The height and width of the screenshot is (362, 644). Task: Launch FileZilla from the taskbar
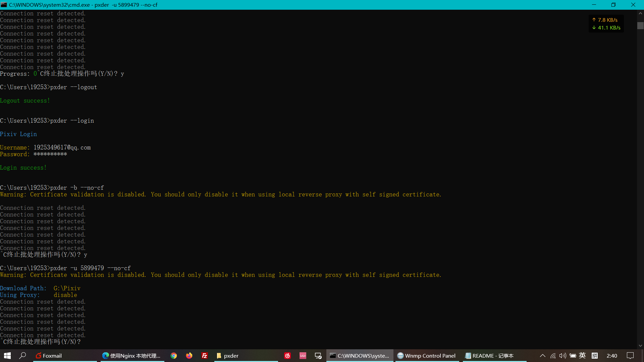pyautogui.click(x=205, y=356)
